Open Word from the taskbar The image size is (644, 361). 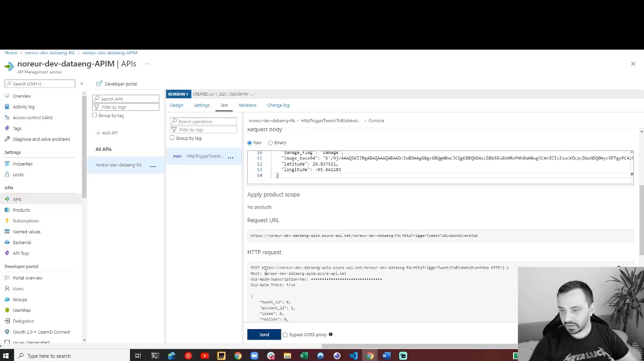(x=387, y=356)
